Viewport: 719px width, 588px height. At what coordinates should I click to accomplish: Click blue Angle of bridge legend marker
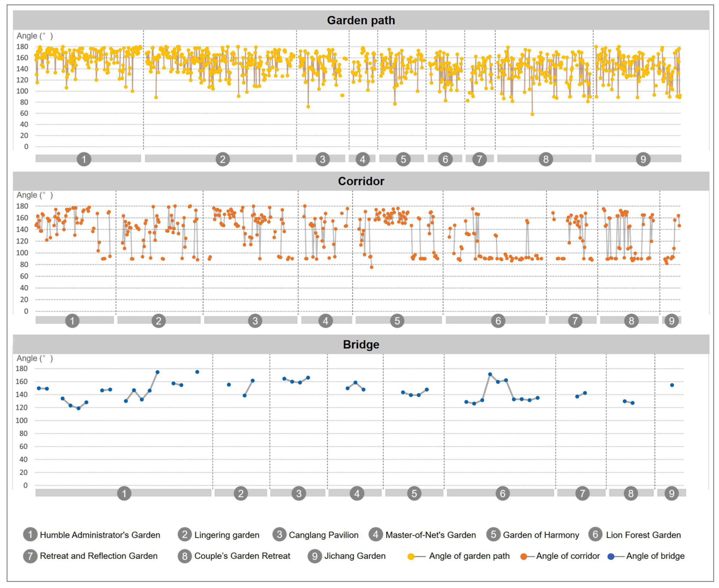coord(611,556)
